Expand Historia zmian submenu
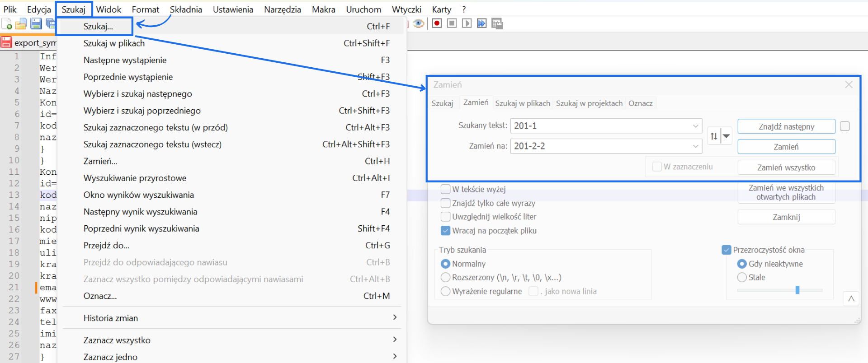This screenshot has width=868, height=363. 395,317
